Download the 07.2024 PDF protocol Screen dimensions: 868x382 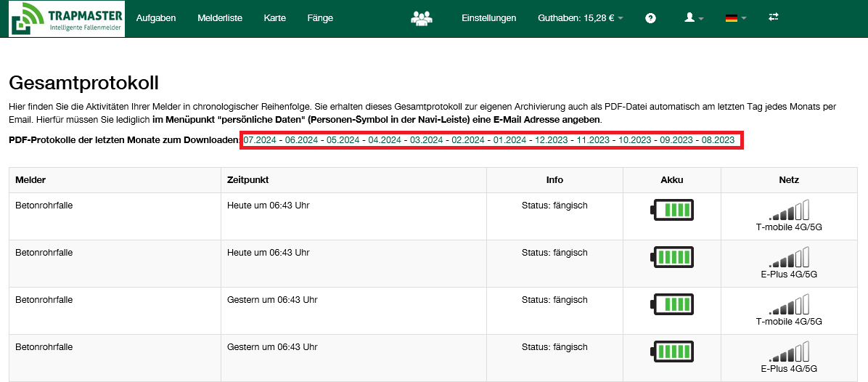260,139
